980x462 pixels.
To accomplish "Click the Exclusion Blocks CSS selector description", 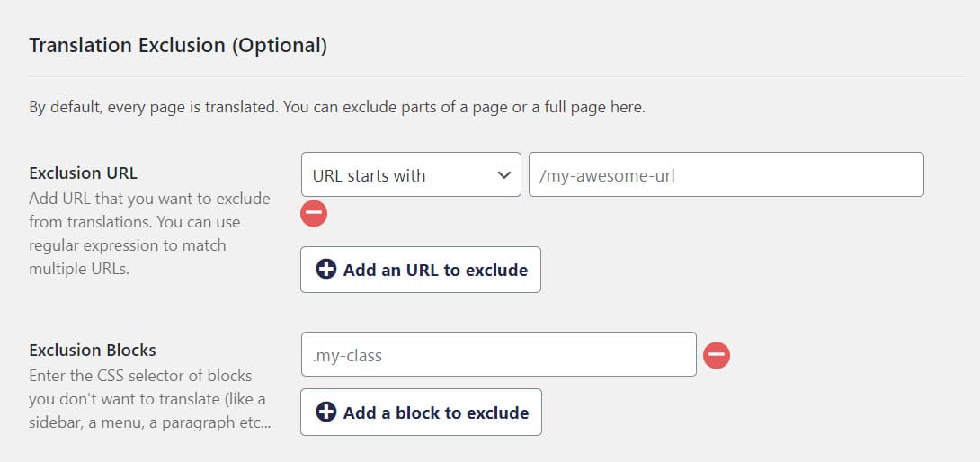I will (x=144, y=398).
